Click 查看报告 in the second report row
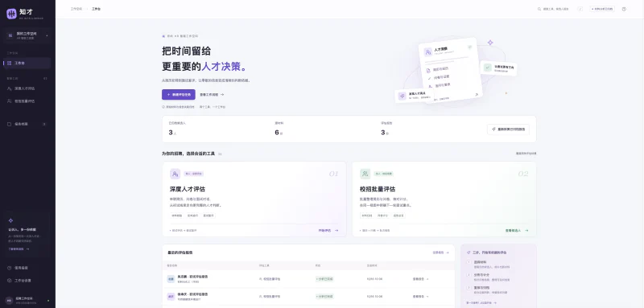This screenshot has height=308, width=644. [x=420, y=296]
